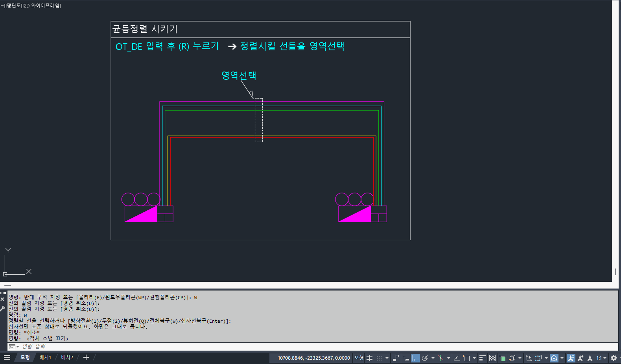Toggle snap mode in status bar
The width and height of the screenshot is (621, 364).
point(379,358)
